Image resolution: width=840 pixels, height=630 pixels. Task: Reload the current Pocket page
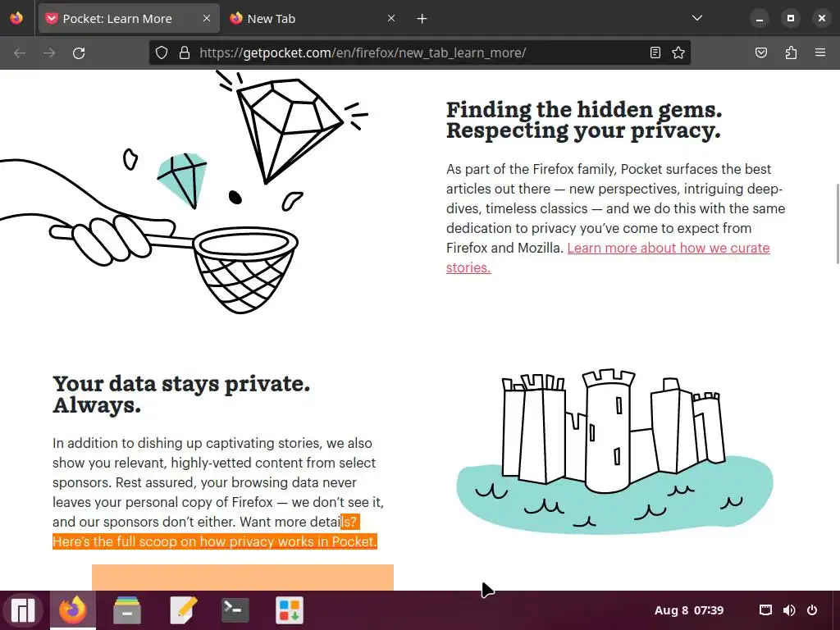coord(79,53)
